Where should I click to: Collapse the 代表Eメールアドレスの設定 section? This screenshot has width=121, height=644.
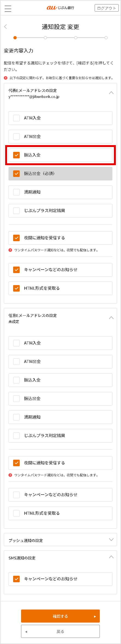click(111, 93)
